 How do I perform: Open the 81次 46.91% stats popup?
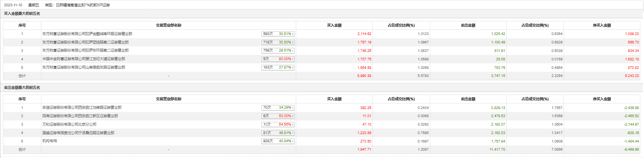pos(278,133)
